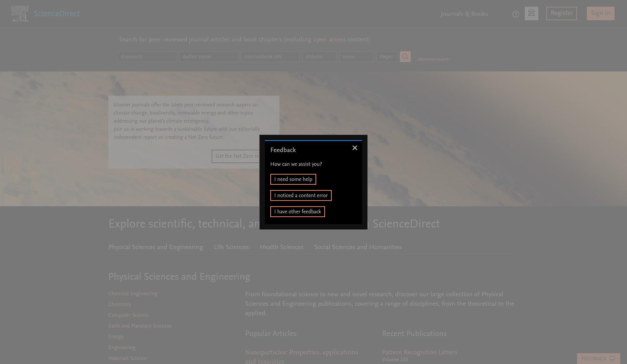Click the Register button
The width and height of the screenshot is (627, 364).
(562, 13)
